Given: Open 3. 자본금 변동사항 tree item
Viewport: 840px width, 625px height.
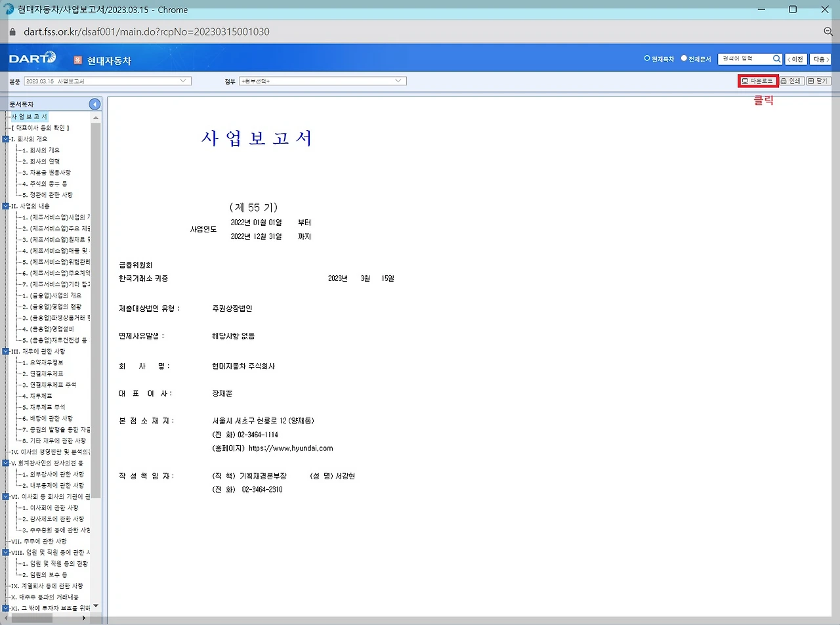Looking at the screenshot, I should click(x=46, y=173).
